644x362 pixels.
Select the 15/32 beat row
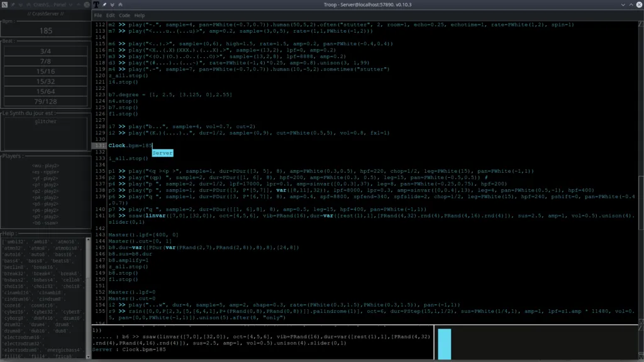coord(45,81)
